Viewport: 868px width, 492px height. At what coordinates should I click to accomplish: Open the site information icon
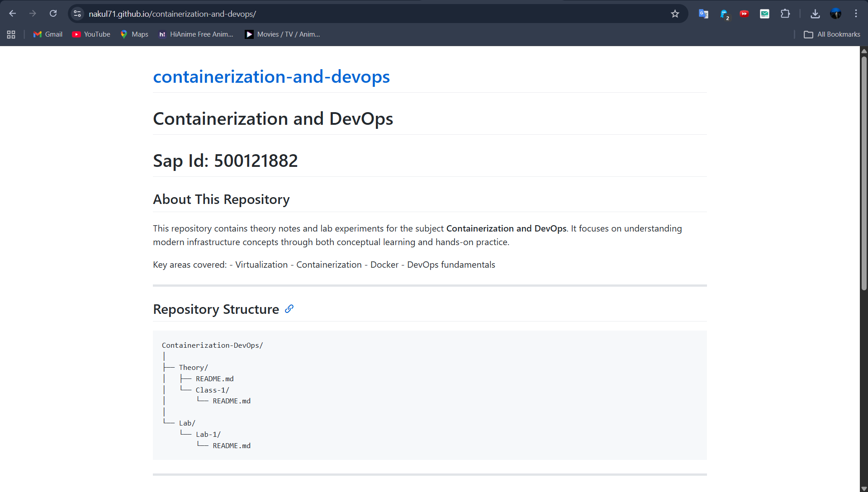tap(77, 14)
